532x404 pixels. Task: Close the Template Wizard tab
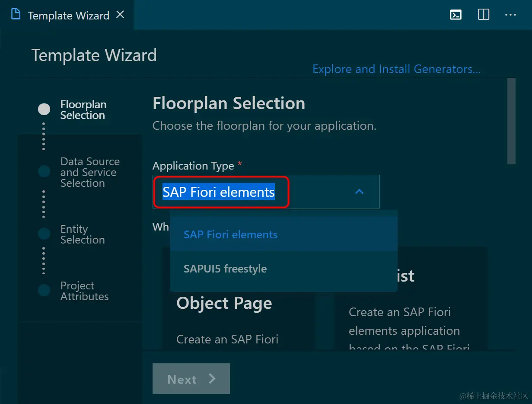121,15
